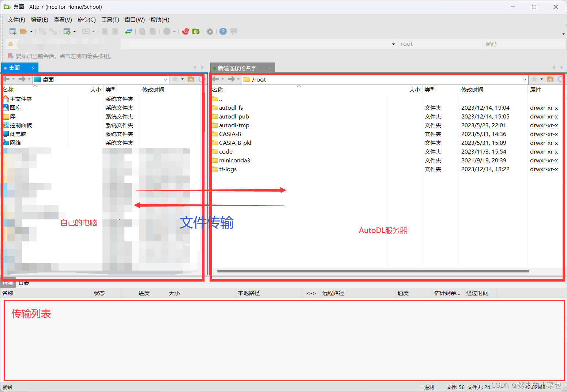The height and width of the screenshot is (392, 567).
Task: Open the session properties icon with gear
Action: 67,31
